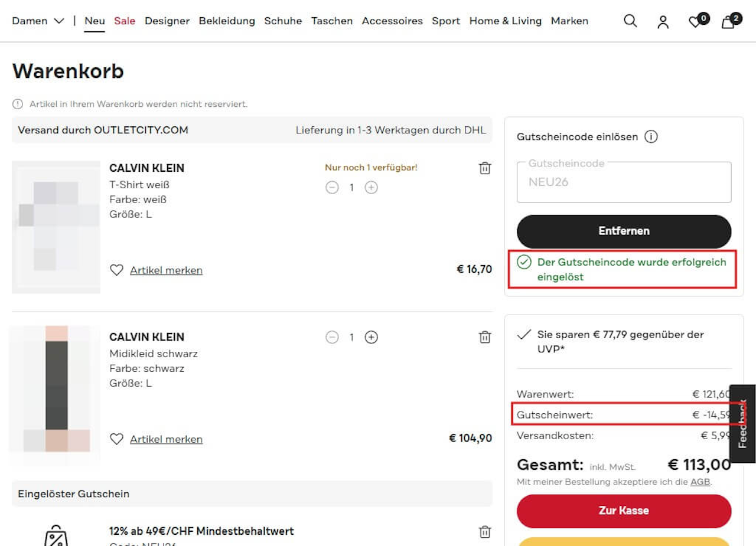Increase quantity of Midikleid schwarz
The height and width of the screenshot is (546, 756).
click(x=371, y=337)
